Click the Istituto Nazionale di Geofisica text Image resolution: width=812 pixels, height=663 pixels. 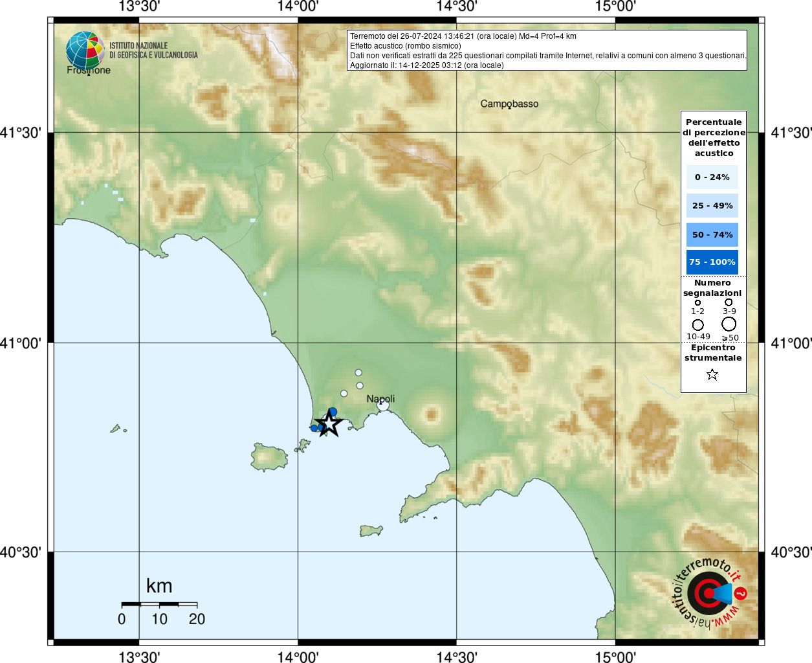coord(153,51)
